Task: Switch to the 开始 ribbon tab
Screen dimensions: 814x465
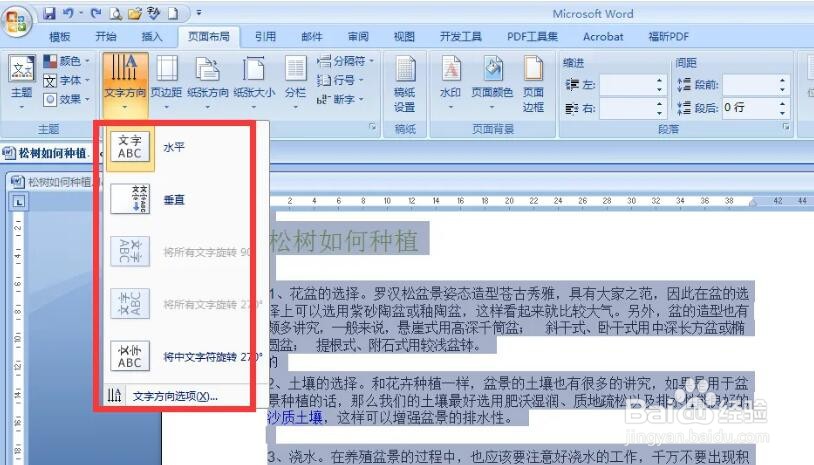Action: click(x=106, y=36)
